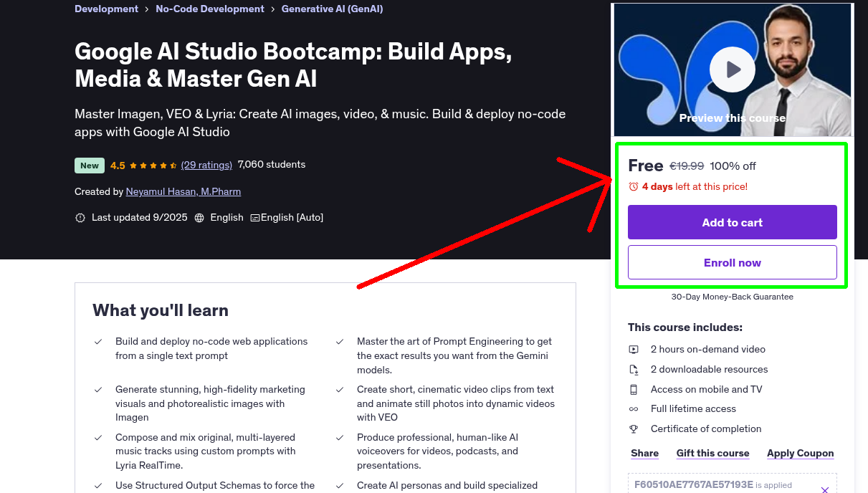Click the 'What you'll learn' heading

coord(161,310)
